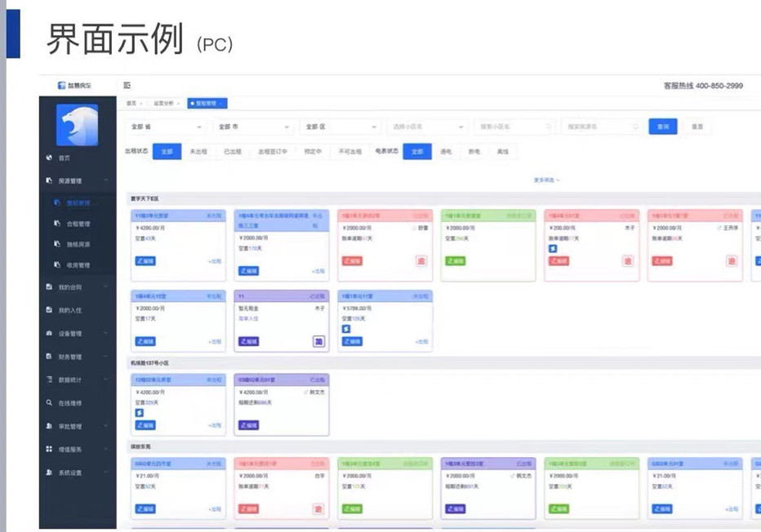Select 整租管理 in the sidebar

pos(78,202)
